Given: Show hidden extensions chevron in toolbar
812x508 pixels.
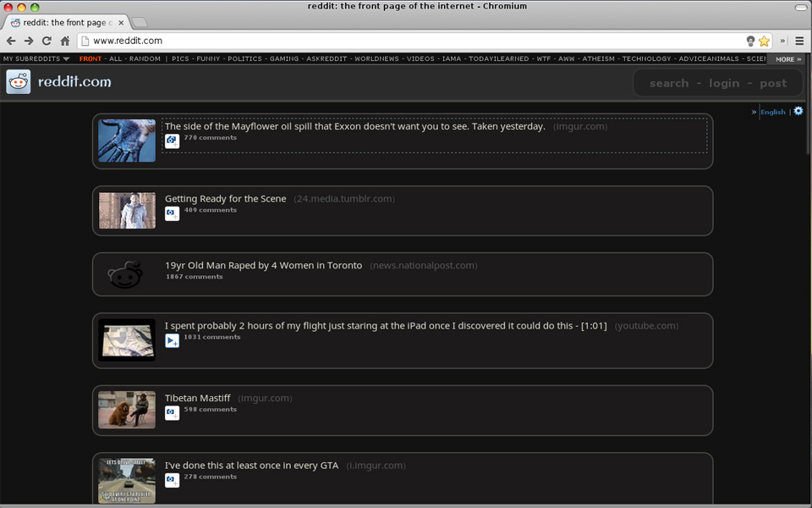Looking at the screenshot, I should pyautogui.click(x=782, y=41).
